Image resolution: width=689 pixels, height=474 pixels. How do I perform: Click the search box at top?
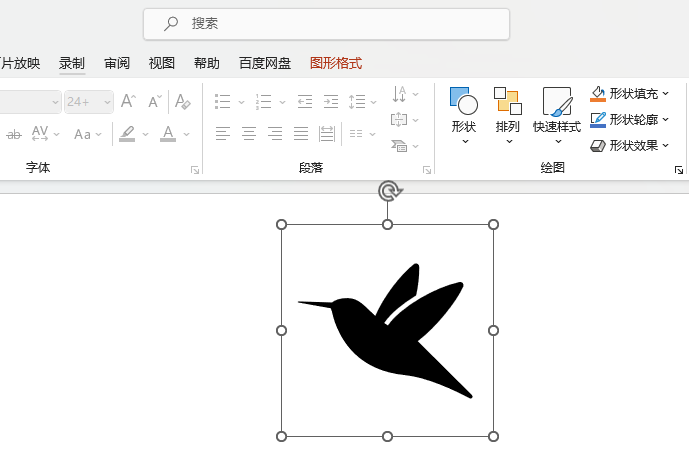[326, 24]
